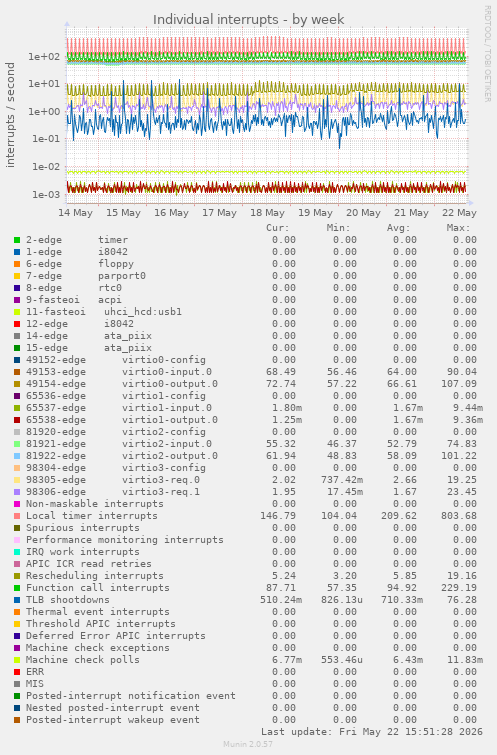Click the pink Local timer interrupts swatch

[17, 516]
